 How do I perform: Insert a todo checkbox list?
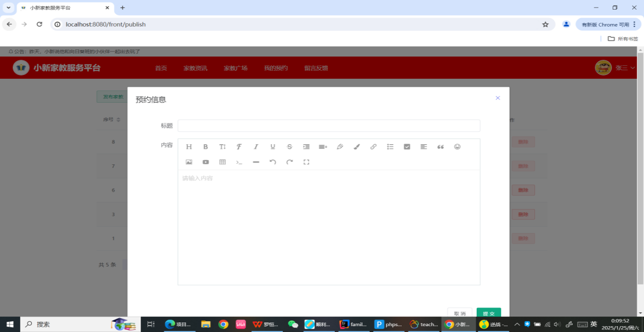tap(407, 147)
